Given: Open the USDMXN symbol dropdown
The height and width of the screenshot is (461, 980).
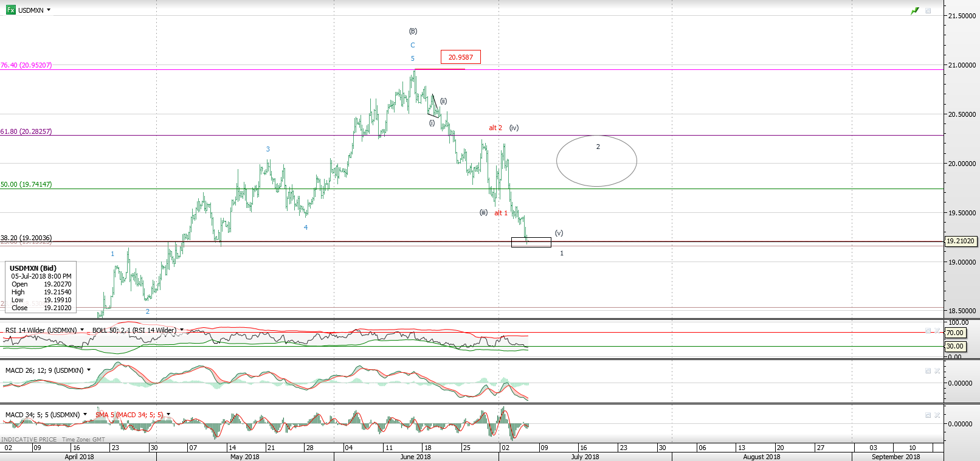Looking at the screenshot, I should pyautogui.click(x=49, y=10).
